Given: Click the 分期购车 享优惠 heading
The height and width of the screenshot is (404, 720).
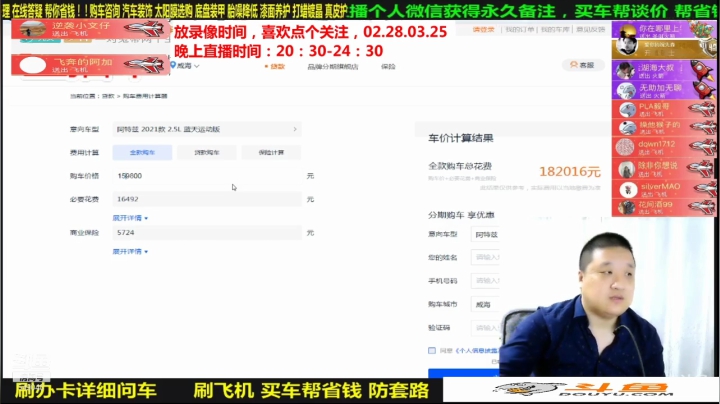Looking at the screenshot, I should (461, 215).
